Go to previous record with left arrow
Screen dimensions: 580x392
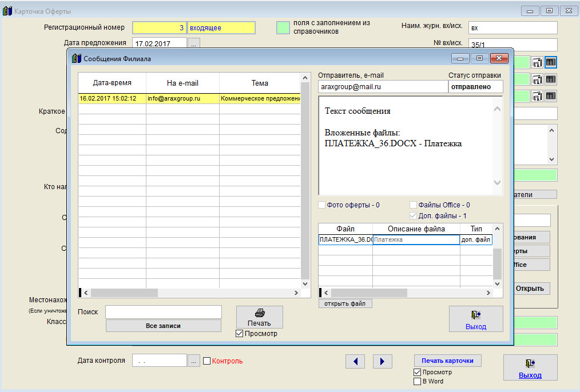click(x=355, y=361)
